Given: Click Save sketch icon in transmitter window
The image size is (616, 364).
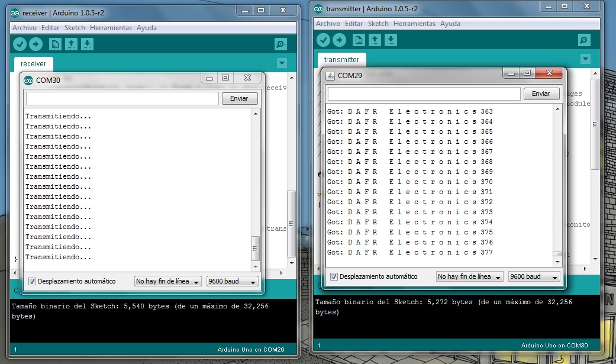Looking at the screenshot, I should click(x=391, y=40).
